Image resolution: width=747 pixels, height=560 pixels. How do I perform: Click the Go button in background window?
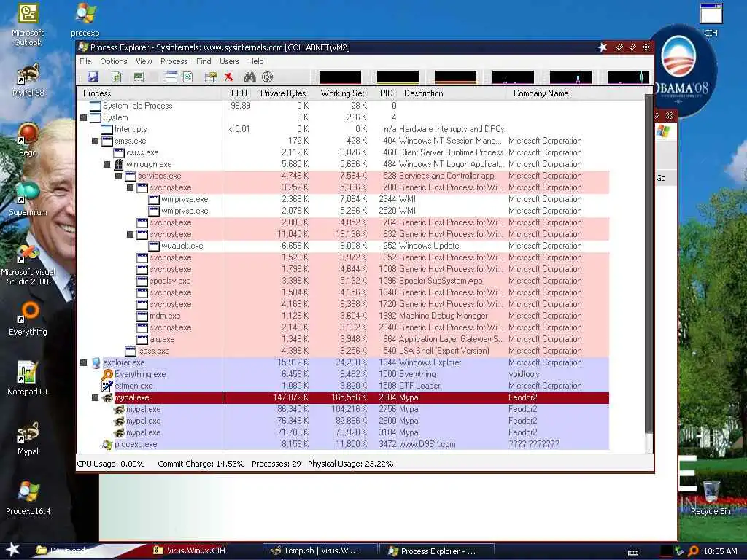coord(661,178)
